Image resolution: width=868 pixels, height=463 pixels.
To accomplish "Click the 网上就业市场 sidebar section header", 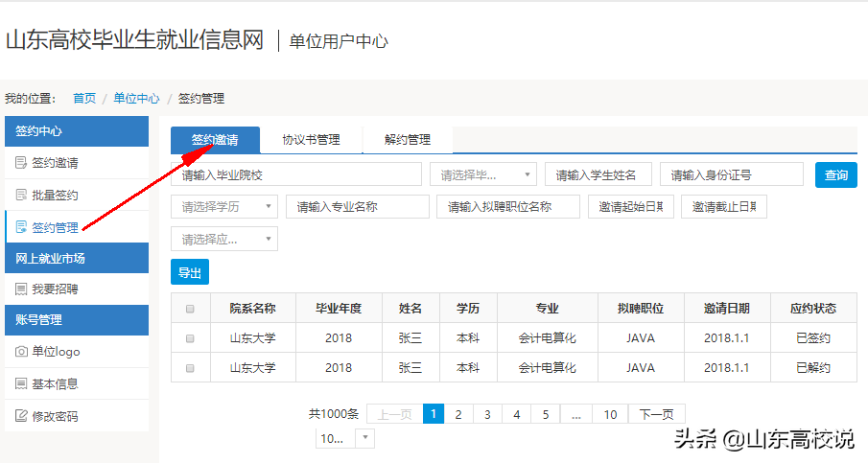I will point(77,258).
